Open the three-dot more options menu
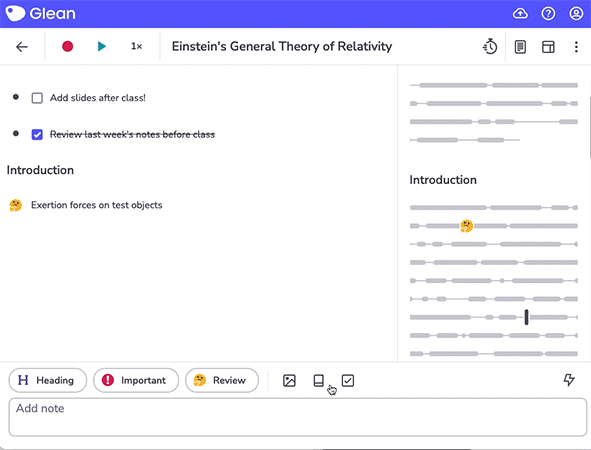This screenshot has height=450, width=591. 576,47
